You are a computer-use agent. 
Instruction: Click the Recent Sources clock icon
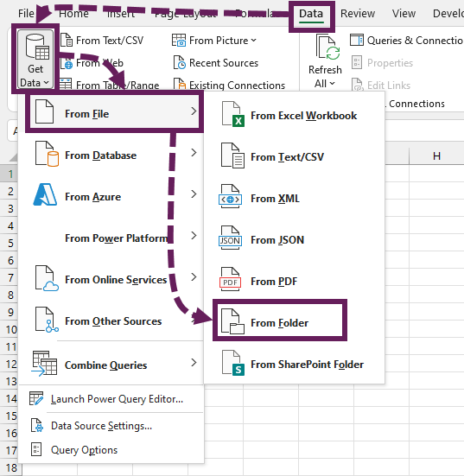pyautogui.click(x=180, y=62)
